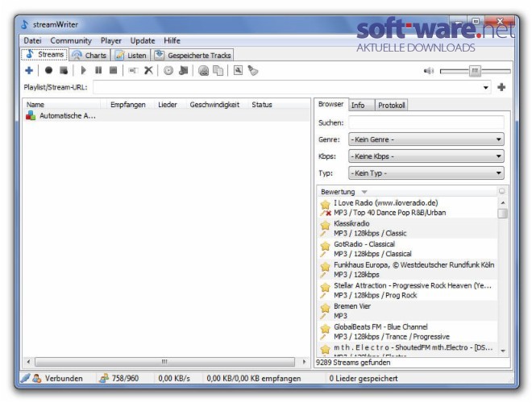Screen dimensions: 532x403
Task: Remove stream using the X toolbar icon
Action: tap(148, 71)
